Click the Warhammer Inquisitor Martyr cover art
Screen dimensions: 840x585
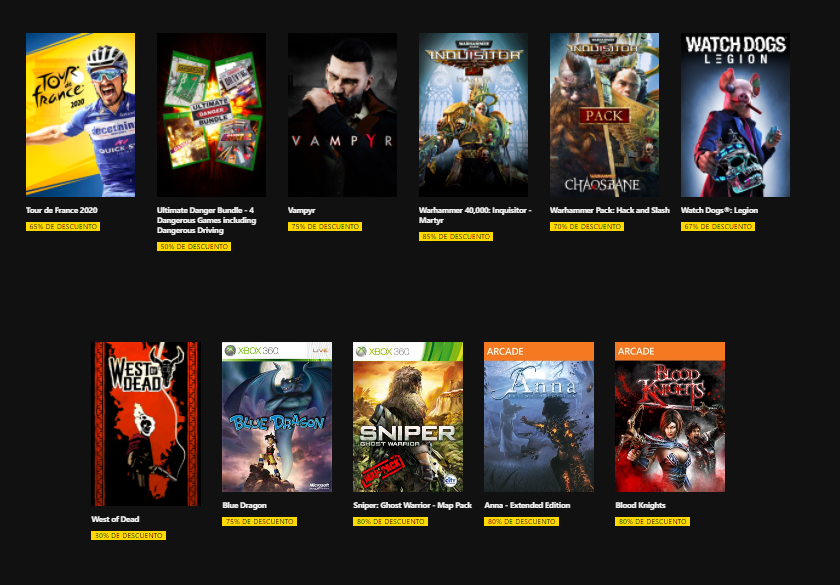click(473, 115)
